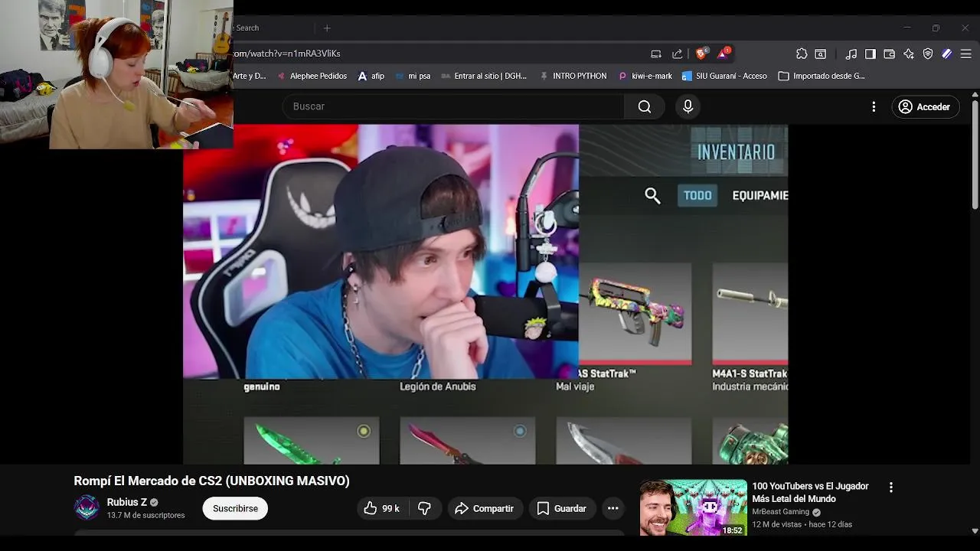Click the Acceder sign-in button

click(925, 106)
